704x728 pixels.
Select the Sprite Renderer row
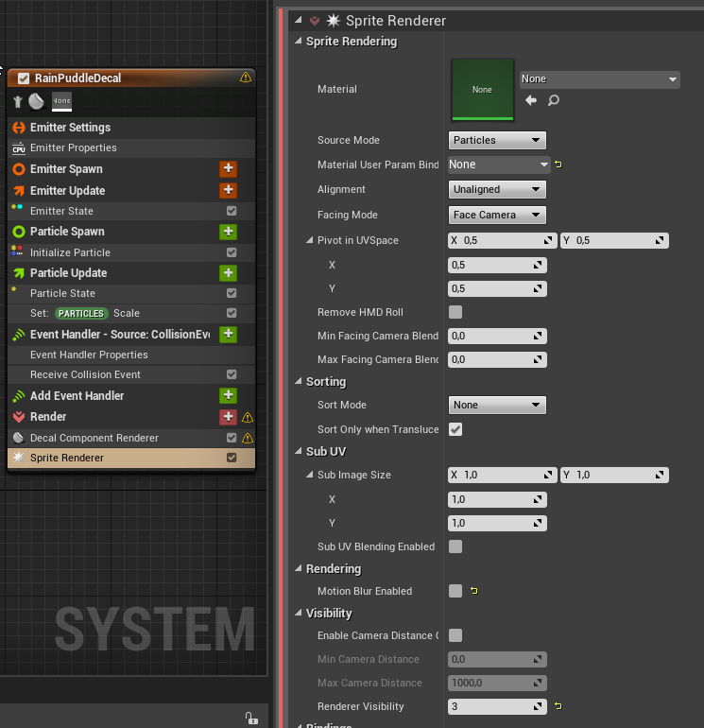pyautogui.click(x=131, y=458)
